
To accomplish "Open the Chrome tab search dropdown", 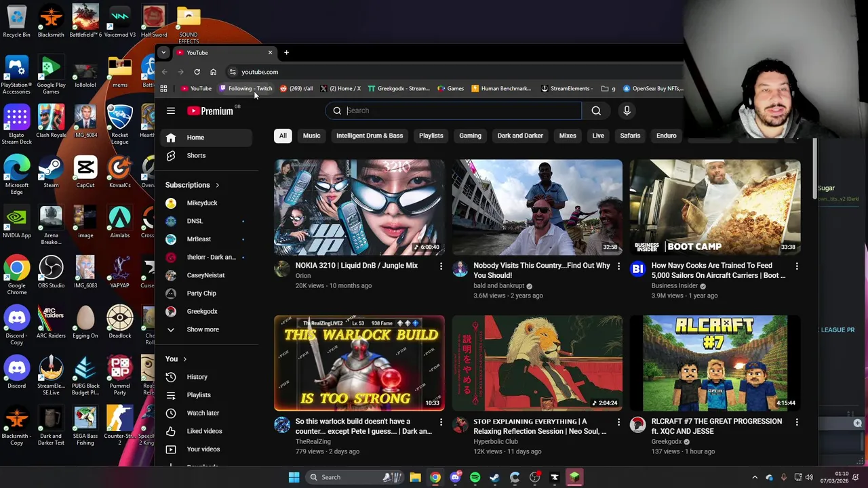I will click(163, 52).
